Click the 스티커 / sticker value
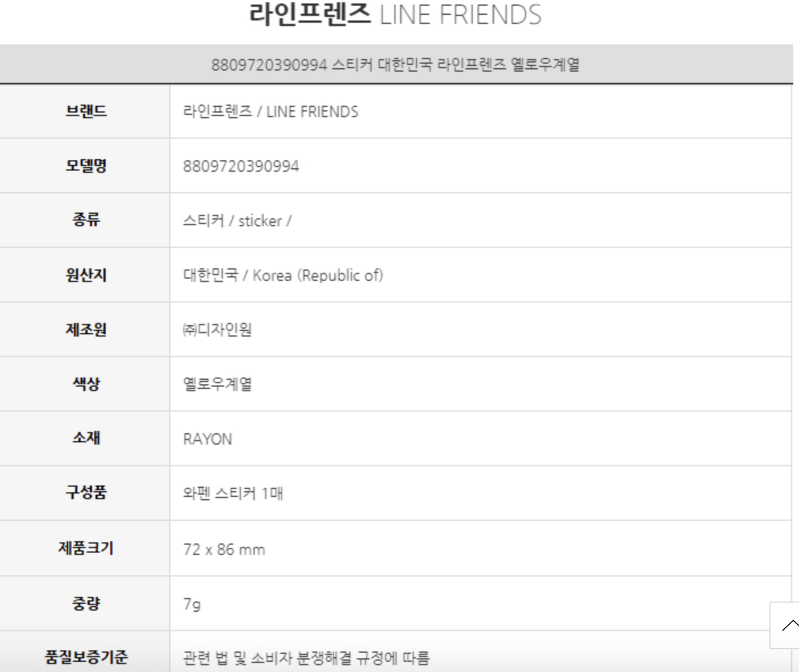 (x=237, y=221)
